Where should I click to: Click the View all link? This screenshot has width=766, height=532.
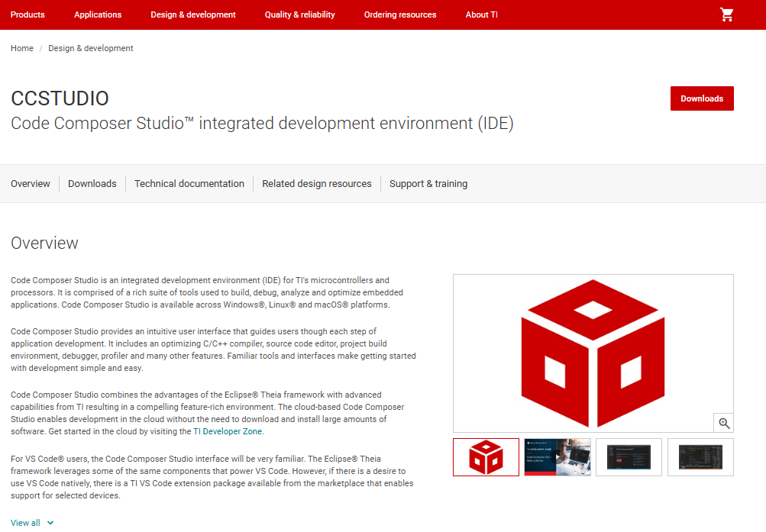coord(25,523)
